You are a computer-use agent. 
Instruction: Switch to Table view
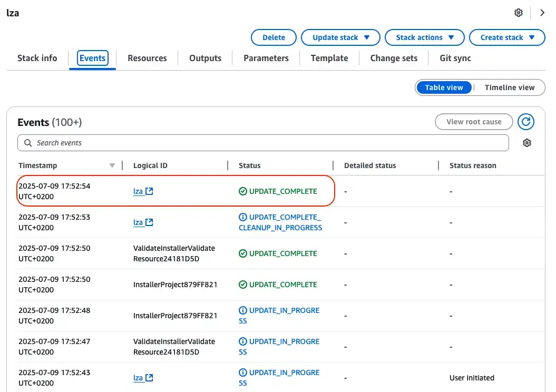point(444,87)
